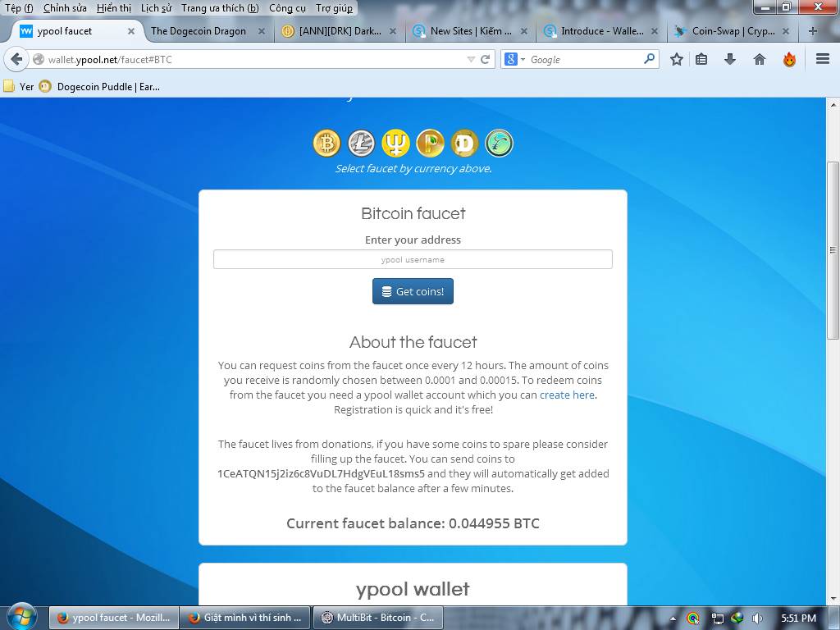Select the Bitcoin faucet coin icon
The height and width of the screenshot is (630, 840).
click(326, 143)
